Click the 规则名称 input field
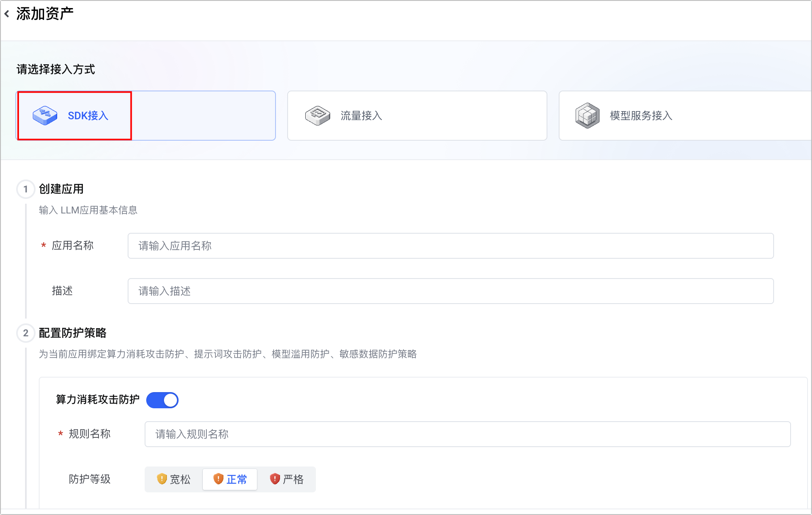Image resolution: width=812 pixels, height=515 pixels. coord(467,434)
